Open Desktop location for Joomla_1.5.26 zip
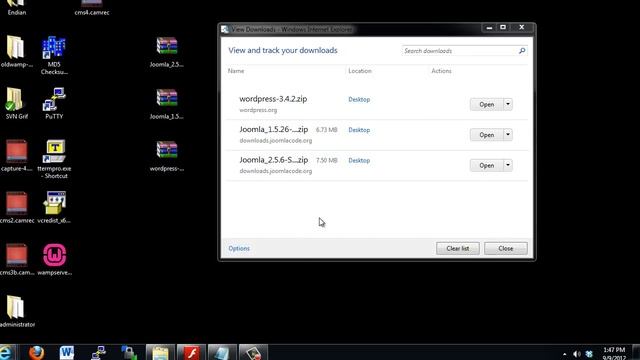The height and width of the screenshot is (360, 640). 359,130
